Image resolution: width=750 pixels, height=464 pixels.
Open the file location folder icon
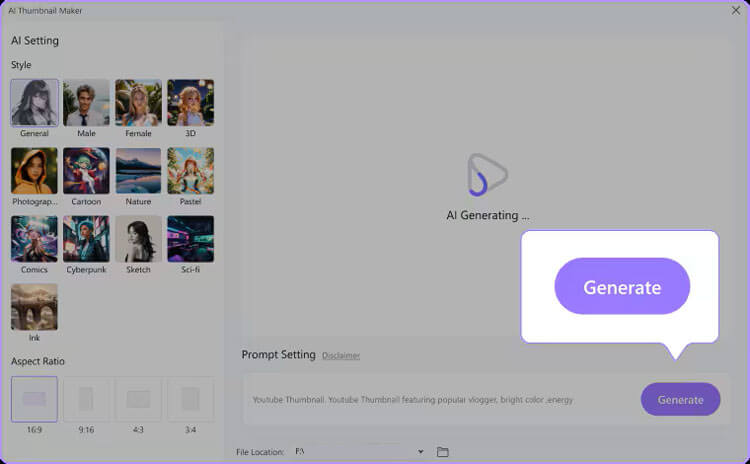(443, 452)
